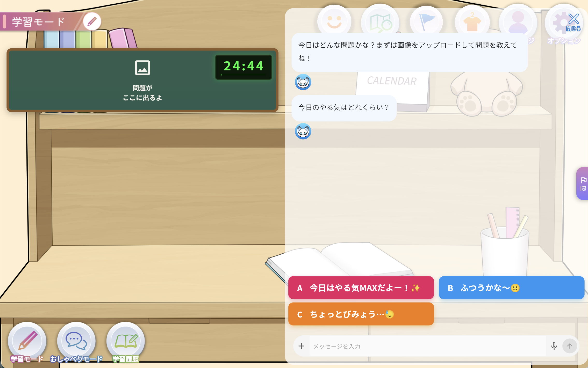Click the plus attachment icon
The height and width of the screenshot is (368, 588).
[x=301, y=346]
